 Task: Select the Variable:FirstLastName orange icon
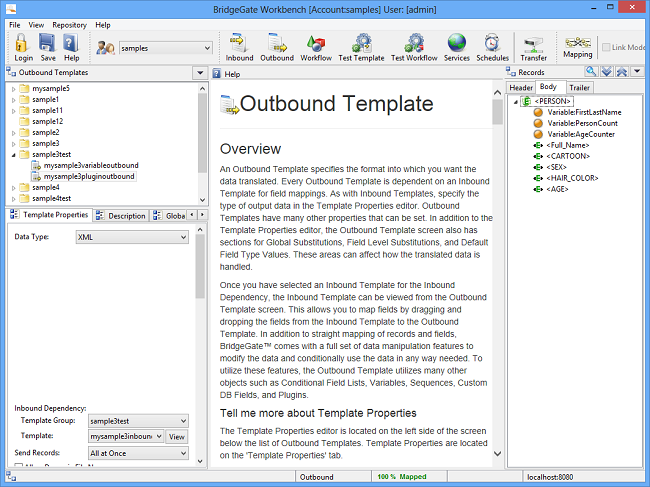[538, 112]
